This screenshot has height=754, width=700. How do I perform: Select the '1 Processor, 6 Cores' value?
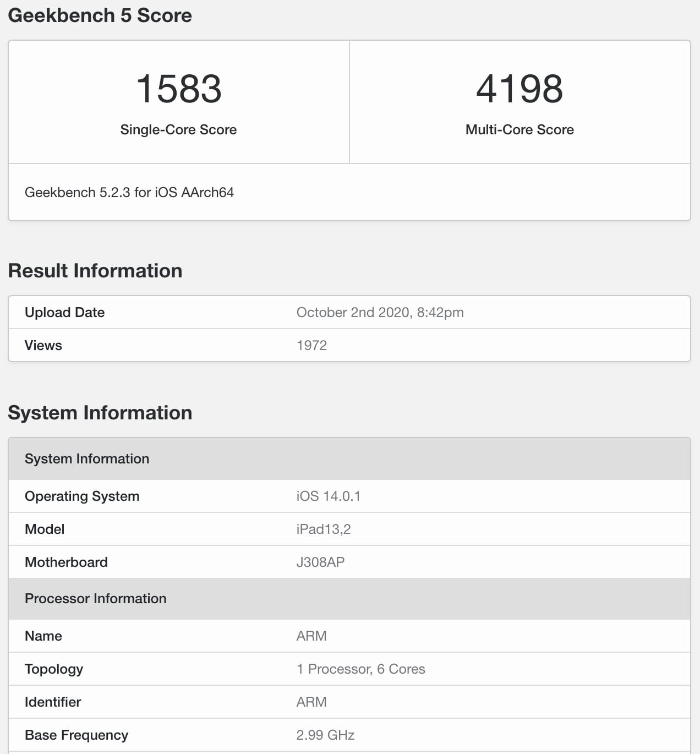point(360,669)
